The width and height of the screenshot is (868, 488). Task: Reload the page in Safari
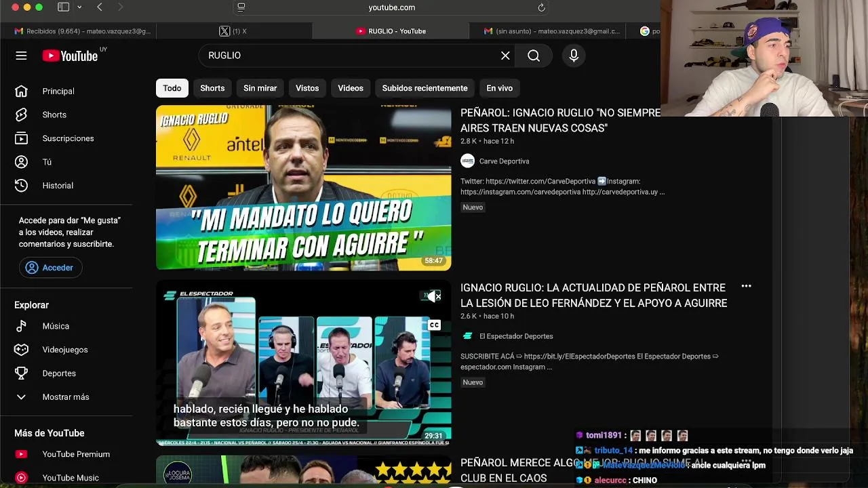coord(541,7)
